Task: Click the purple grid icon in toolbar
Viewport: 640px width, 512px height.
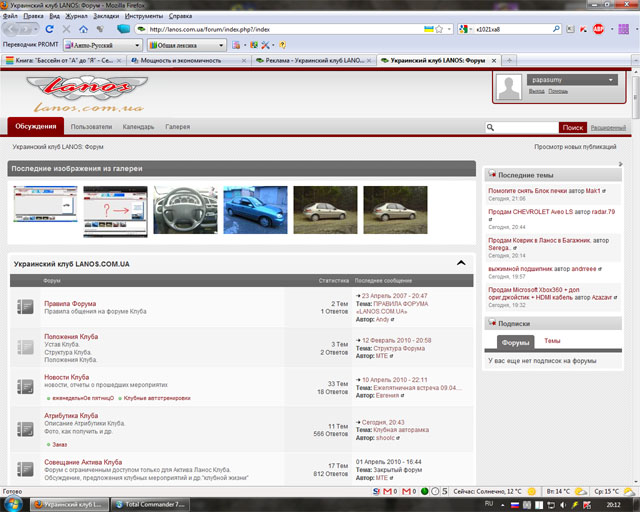Action: pos(623,29)
